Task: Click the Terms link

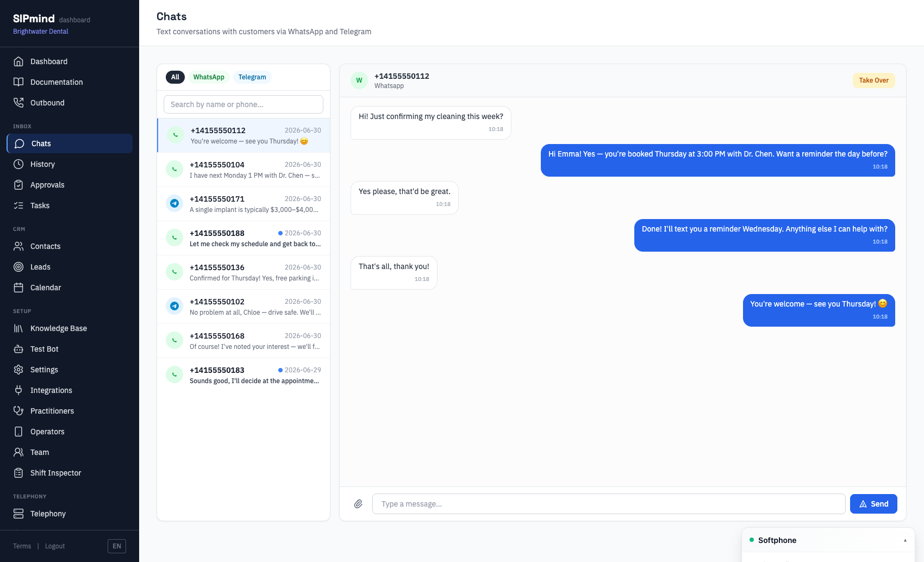Action: pyautogui.click(x=22, y=546)
